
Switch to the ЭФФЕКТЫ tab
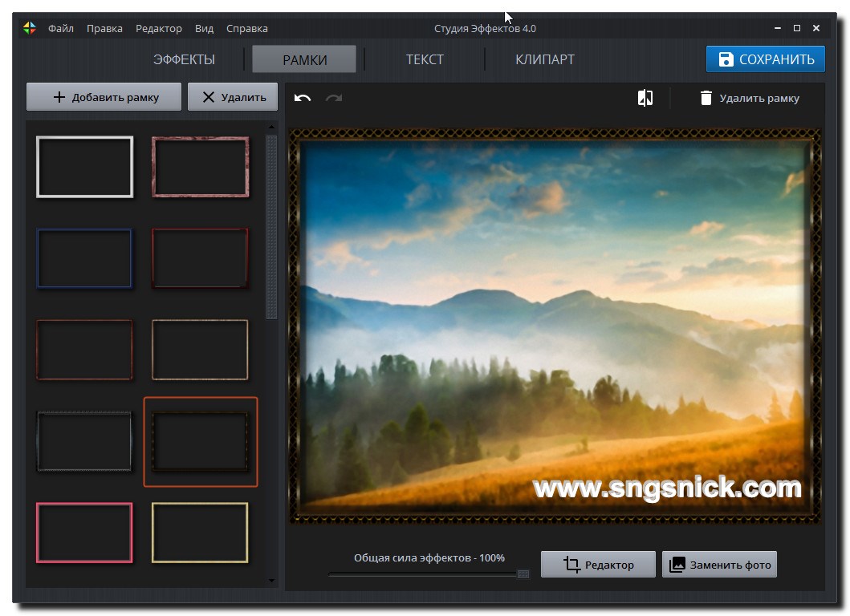pyautogui.click(x=185, y=59)
